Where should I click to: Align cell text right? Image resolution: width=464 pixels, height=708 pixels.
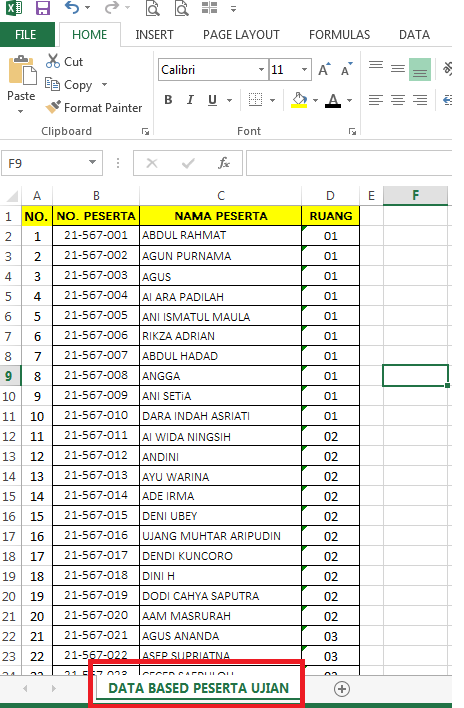[x=420, y=100]
